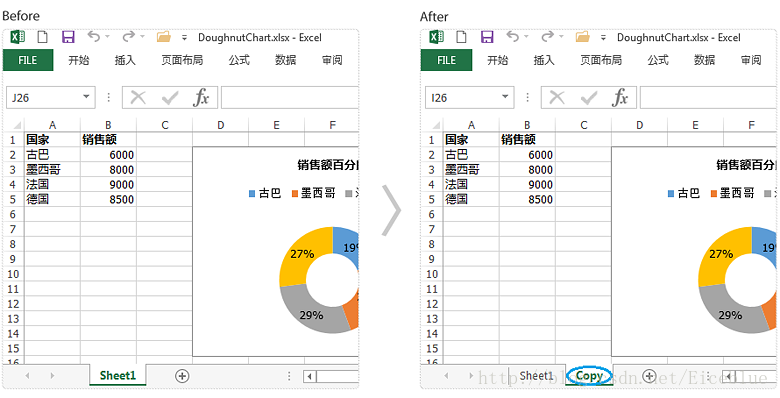
Task: Click Enter checkmark in Before formula bar
Action: [170, 98]
